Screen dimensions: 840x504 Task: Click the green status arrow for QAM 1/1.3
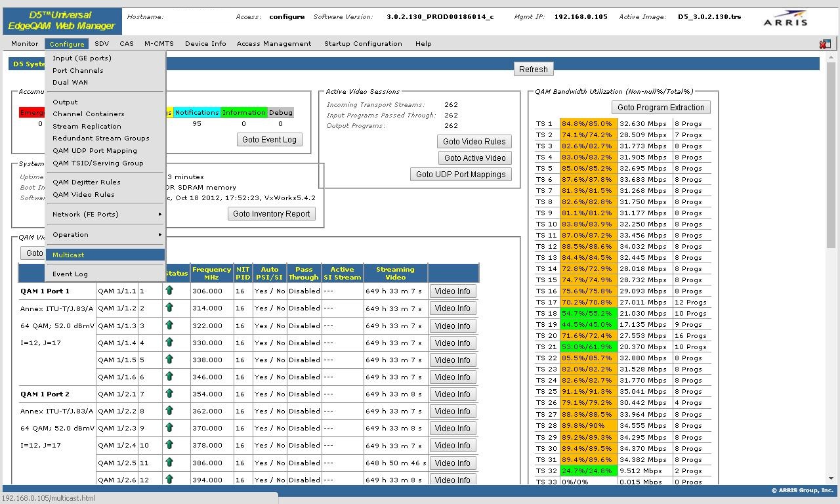(169, 325)
